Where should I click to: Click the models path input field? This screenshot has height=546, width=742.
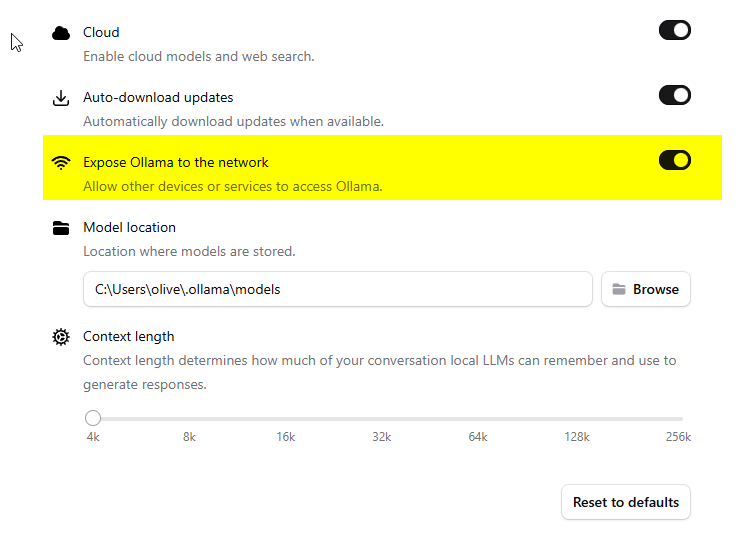[x=338, y=289]
